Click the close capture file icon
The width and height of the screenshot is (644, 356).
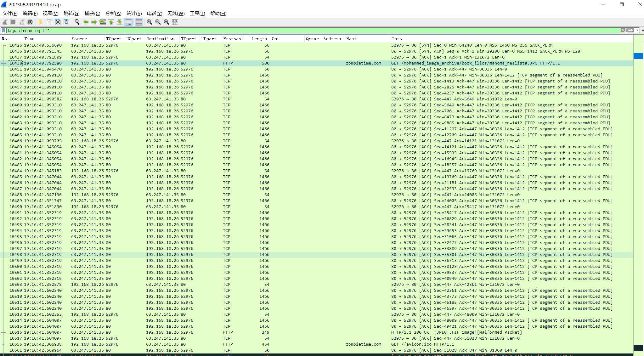coord(58,22)
